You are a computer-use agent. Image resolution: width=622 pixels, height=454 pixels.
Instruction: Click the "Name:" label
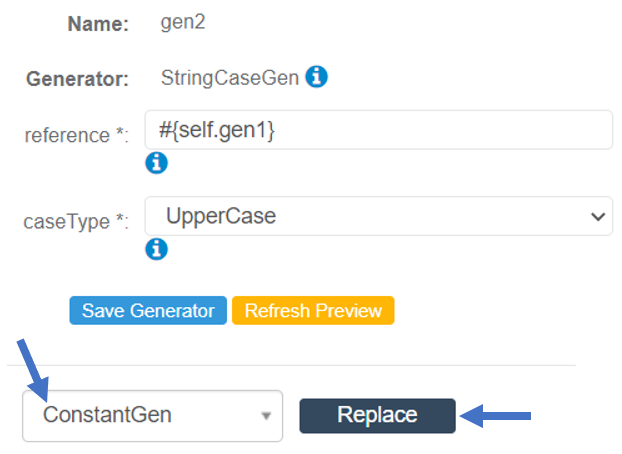coord(98,25)
